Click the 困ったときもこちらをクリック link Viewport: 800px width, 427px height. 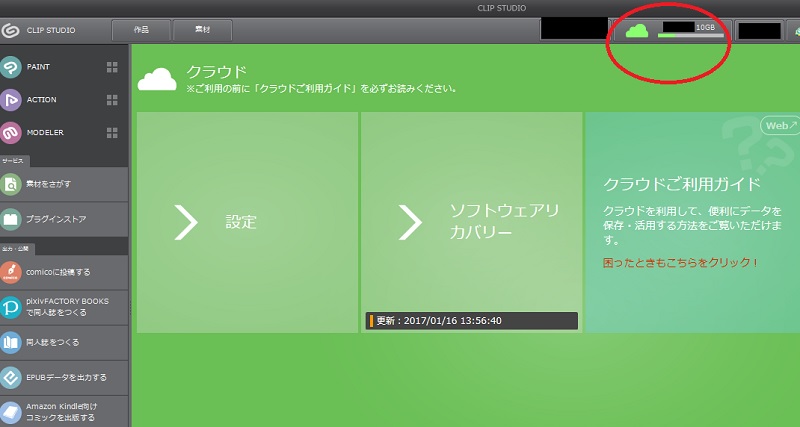tap(680, 263)
